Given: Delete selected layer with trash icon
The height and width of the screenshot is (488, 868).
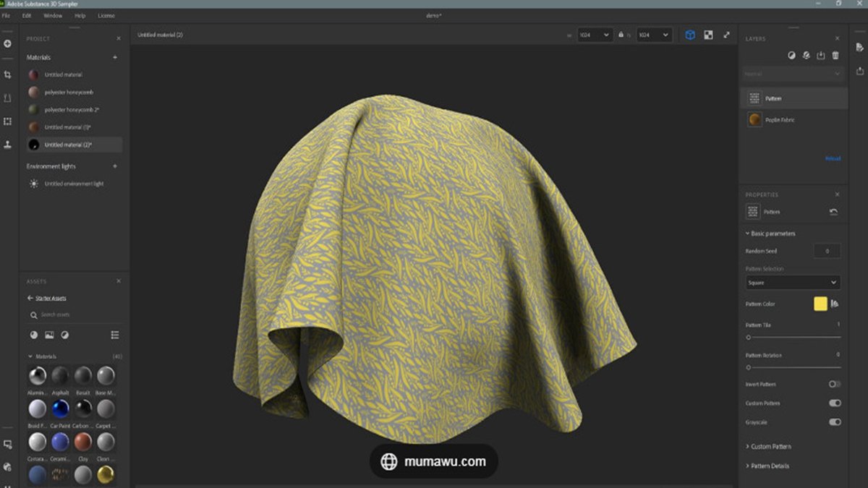Looking at the screenshot, I should (x=835, y=55).
